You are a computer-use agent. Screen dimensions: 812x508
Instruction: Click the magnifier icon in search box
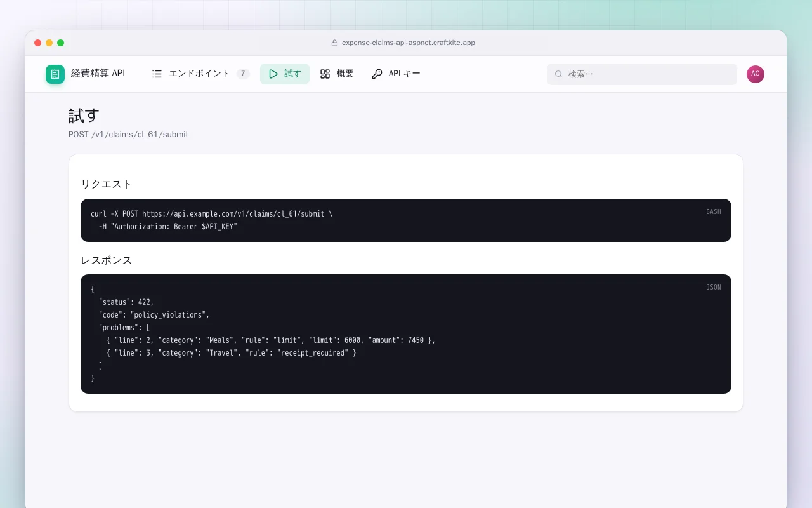point(559,74)
